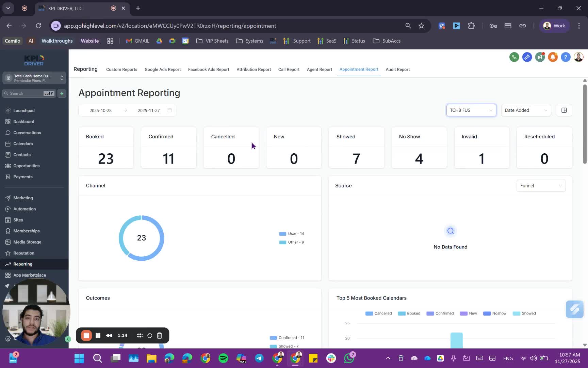Screen dimensions: 588x368
Task: Delete the recording with trash icon
Action: [x=160, y=335]
